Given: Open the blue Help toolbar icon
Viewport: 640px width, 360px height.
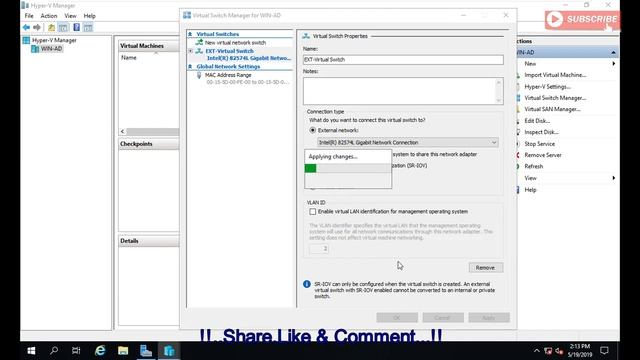Looking at the screenshot, I should (x=76, y=27).
